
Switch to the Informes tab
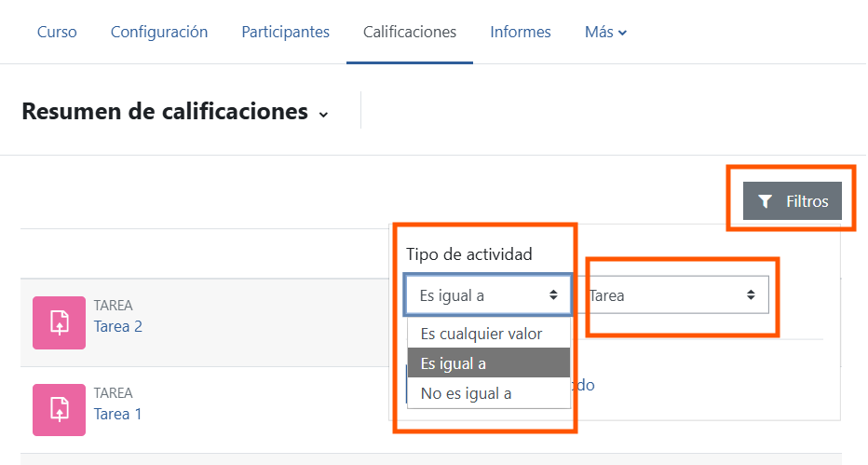pyautogui.click(x=521, y=32)
